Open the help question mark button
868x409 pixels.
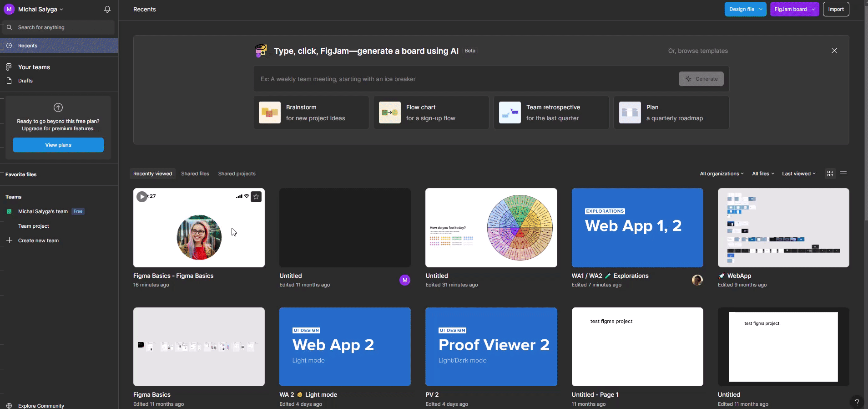[857, 402]
